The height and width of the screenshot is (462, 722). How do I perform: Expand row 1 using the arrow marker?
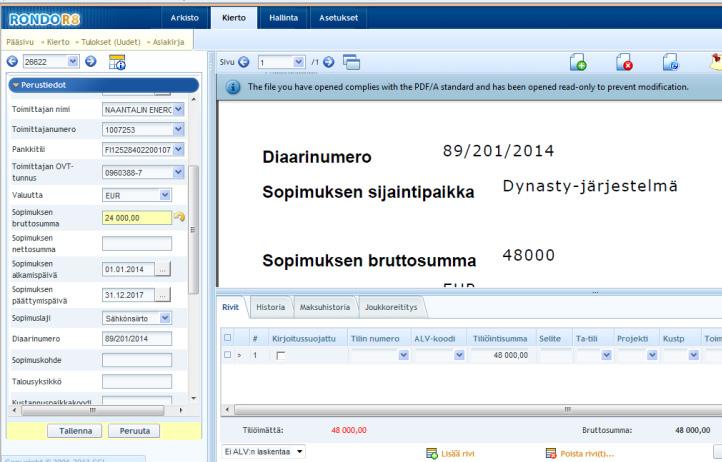point(239,355)
